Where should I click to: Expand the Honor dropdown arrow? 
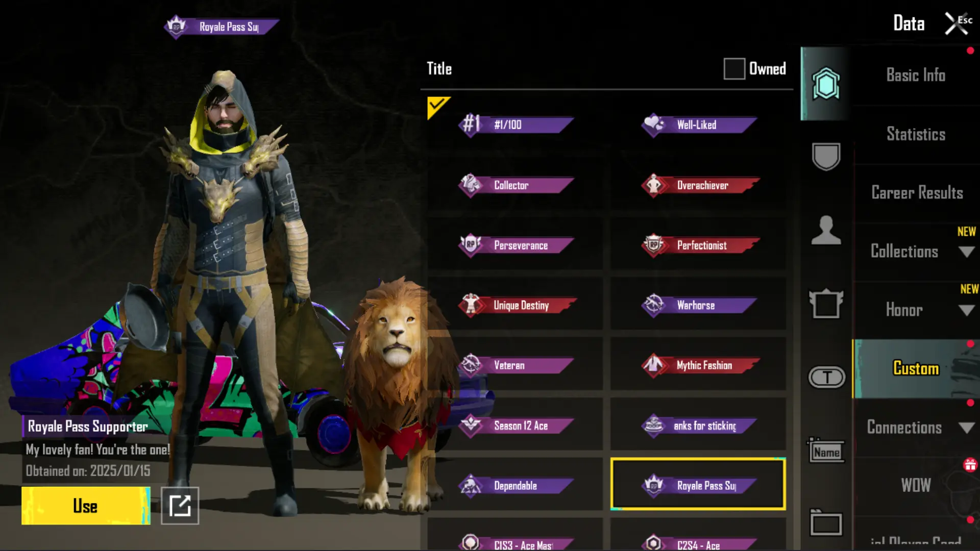click(966, 310)
